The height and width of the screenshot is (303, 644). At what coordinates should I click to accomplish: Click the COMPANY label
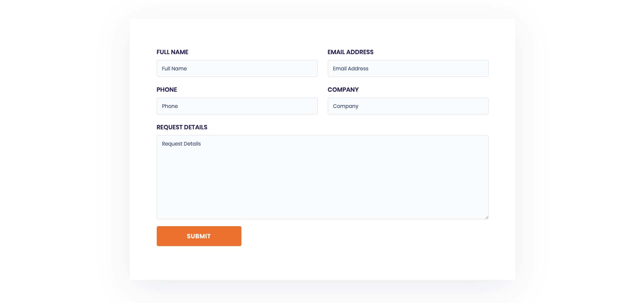tap(343, 90)
